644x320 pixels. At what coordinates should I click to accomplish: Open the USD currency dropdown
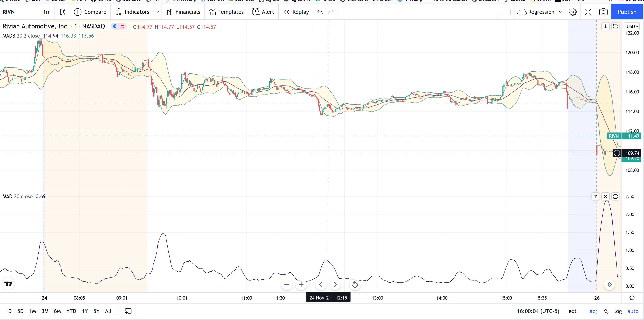(633, 26)
